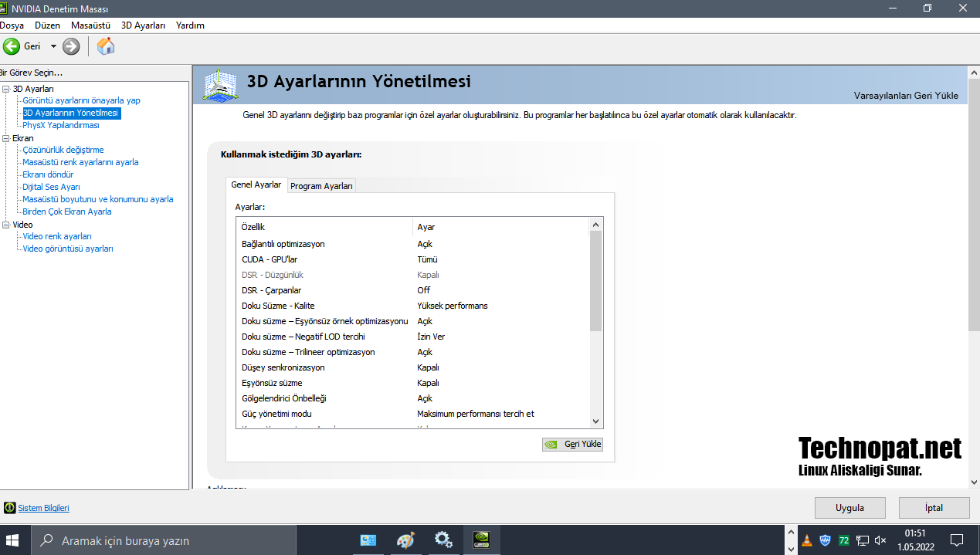Open Çözünürlük değiştirme

coord(63,150)
